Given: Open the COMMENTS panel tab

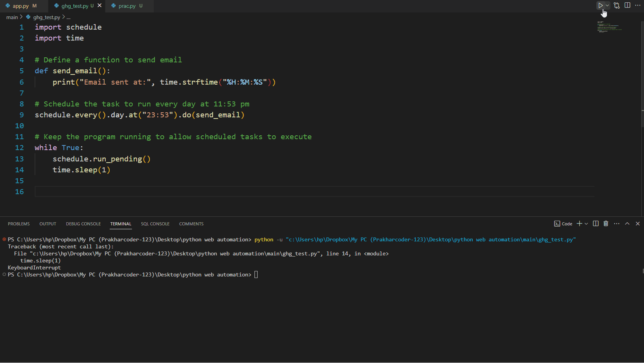Looking at the screenshot, I should (x=191, y=223).
